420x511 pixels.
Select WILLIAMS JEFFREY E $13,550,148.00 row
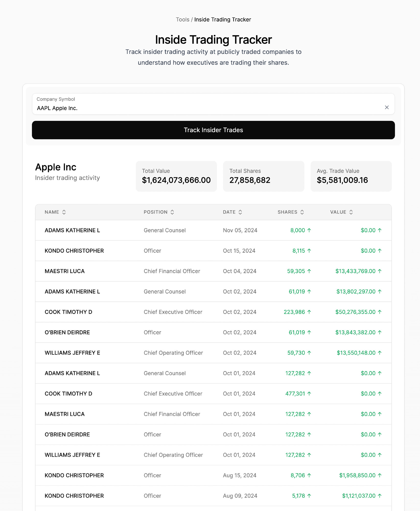pyautogui.click(x=213, y=353)
